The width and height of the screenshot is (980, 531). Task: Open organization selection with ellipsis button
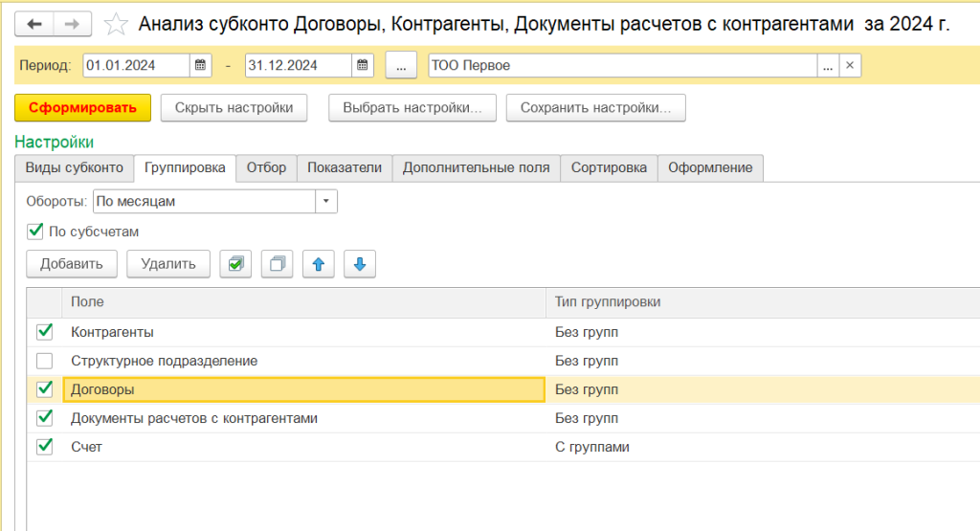828,66
